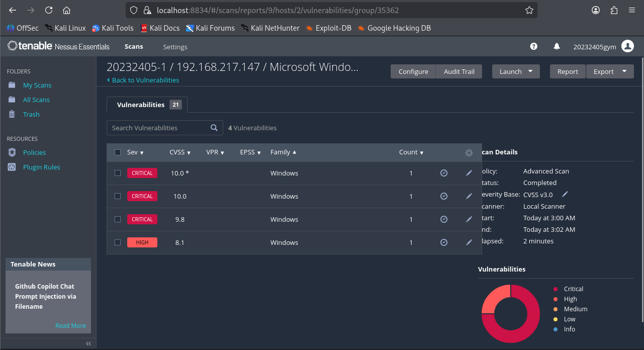Edit the CVSS 10.0 row with its pencil icon
Viewport: 644px width, 350px height.
pos(469,196)
